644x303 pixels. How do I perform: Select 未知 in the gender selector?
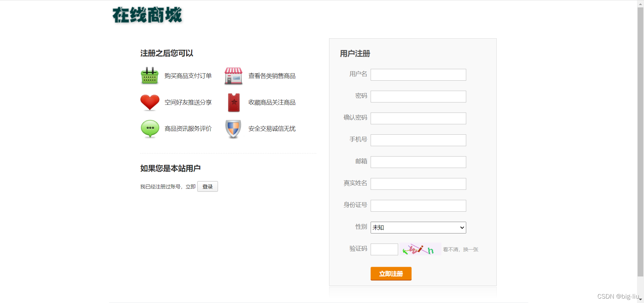pyautogui.click(x=418, y=227)
